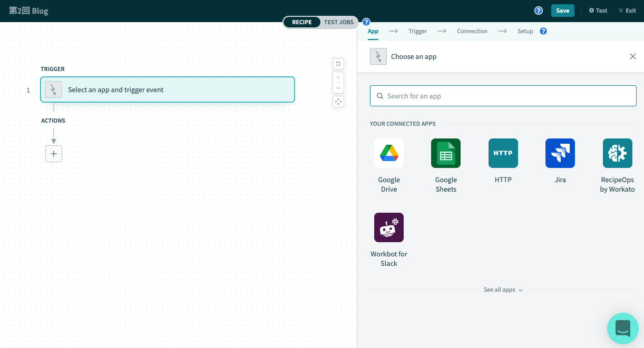Open the chat support widget
Screen dimensions: 644x348
[x=623, y=329]
